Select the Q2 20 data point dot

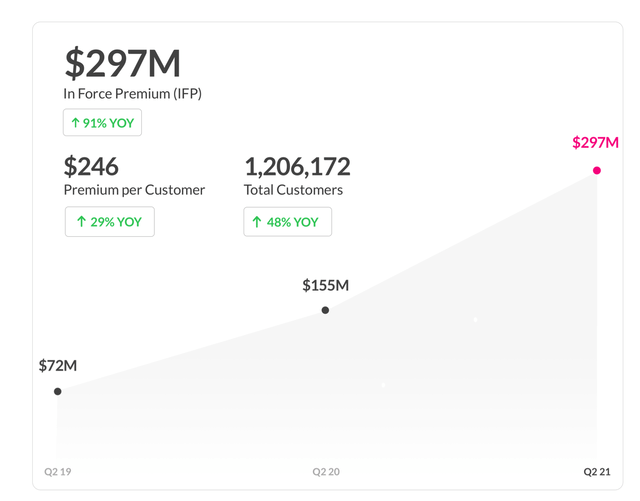[x=325, y=310]
